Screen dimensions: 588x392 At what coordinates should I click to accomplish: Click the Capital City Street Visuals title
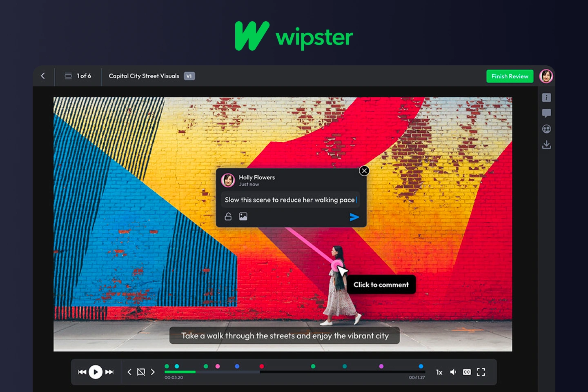point(143,76)
